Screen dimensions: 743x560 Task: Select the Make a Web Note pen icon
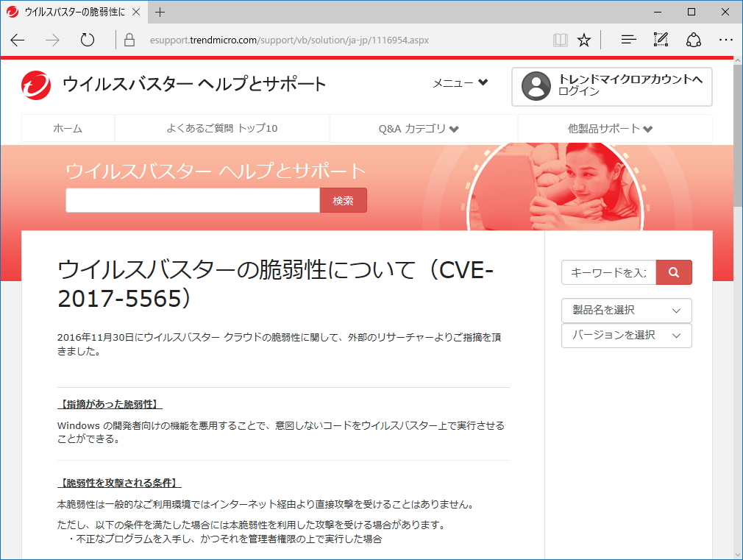click(x=660, y=40)
